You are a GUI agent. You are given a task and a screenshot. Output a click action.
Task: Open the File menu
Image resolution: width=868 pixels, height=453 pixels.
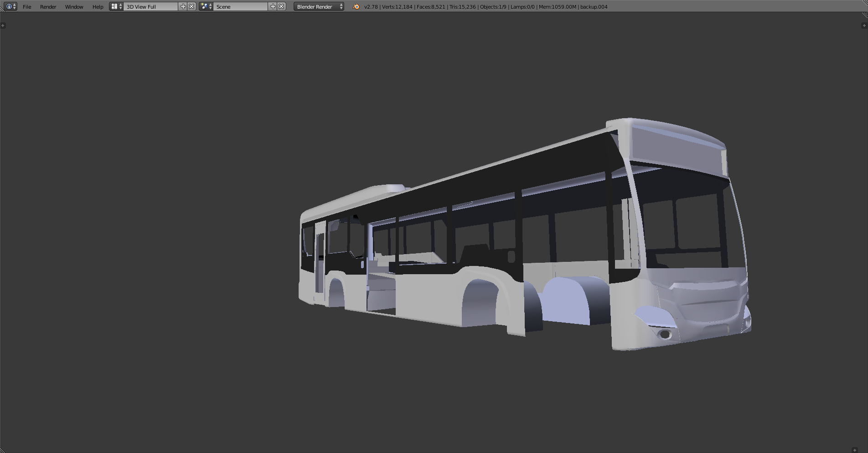coord(27,7)
